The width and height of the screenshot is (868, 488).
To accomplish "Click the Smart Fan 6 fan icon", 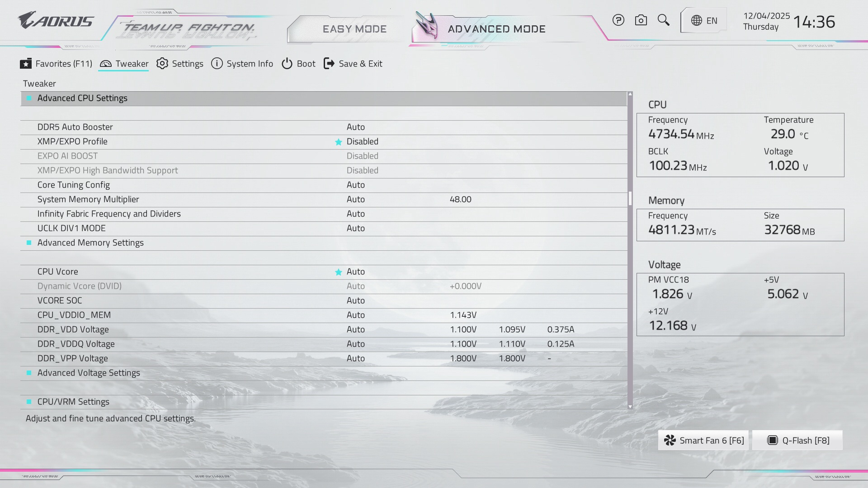I will (670, 441).
